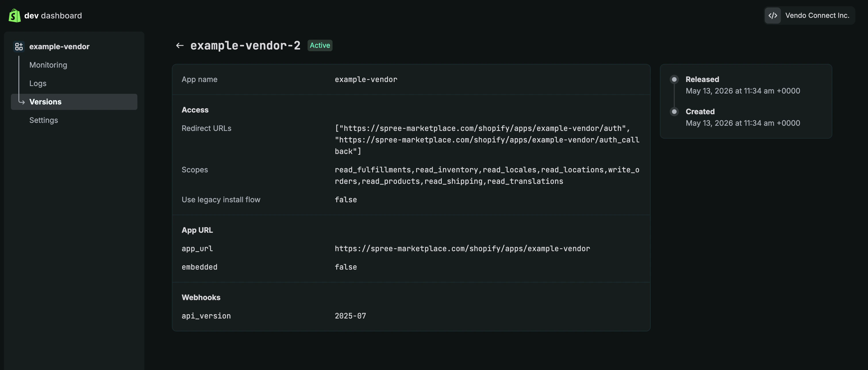Click the Redirect URLs label
Viewport: 868px width, 370px height.
tap(206, 128)
